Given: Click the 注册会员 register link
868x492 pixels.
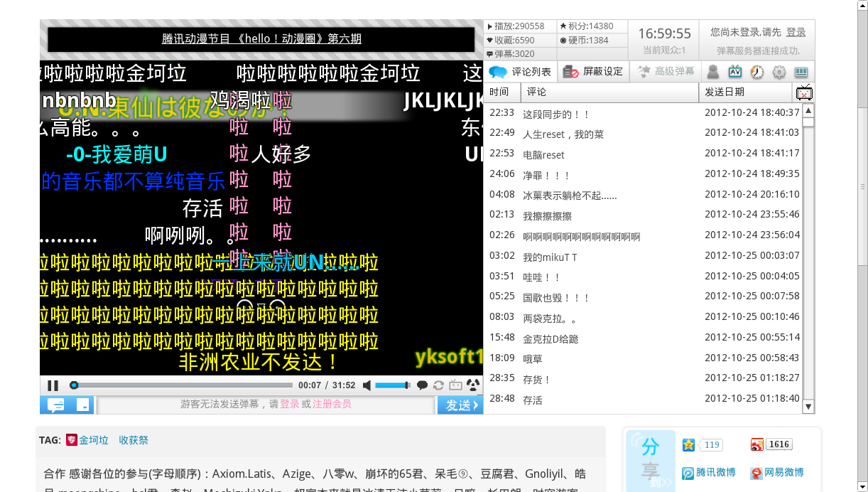Looking at the screenshot, I should 332,404.
